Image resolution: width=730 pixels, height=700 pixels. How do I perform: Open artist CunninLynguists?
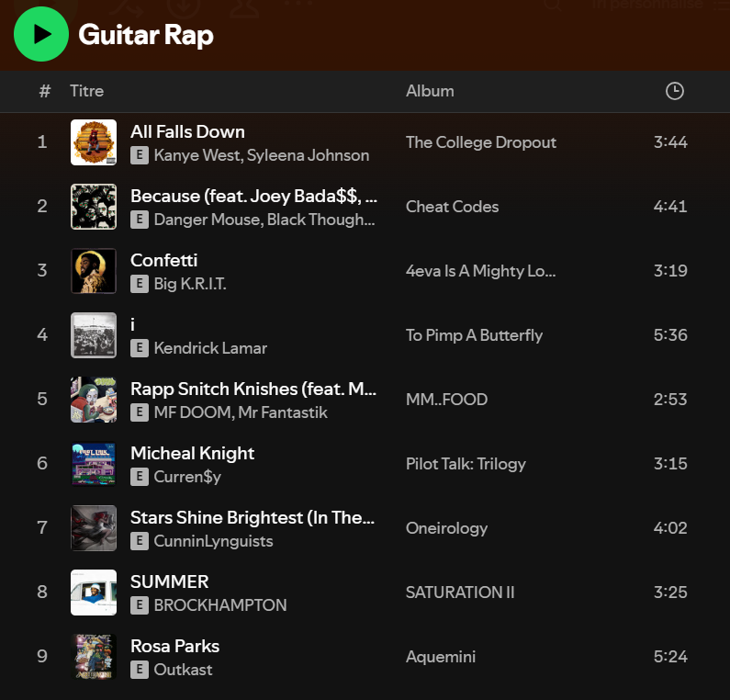click(x=213, y=541)
